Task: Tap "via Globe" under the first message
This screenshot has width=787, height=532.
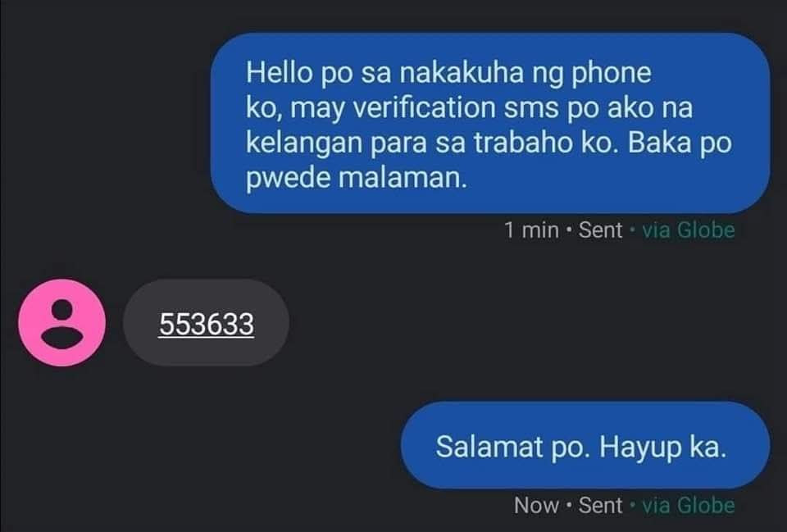Action: 688,230
